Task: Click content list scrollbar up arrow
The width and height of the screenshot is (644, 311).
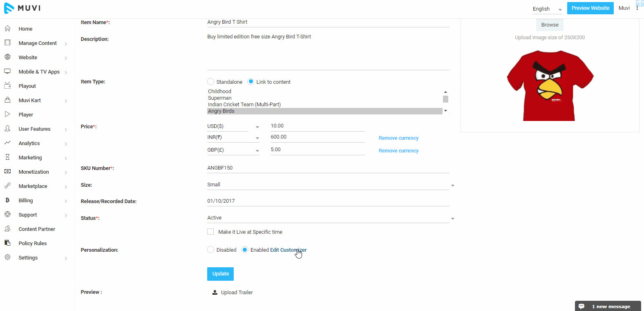Action: [x=445, y=92]
